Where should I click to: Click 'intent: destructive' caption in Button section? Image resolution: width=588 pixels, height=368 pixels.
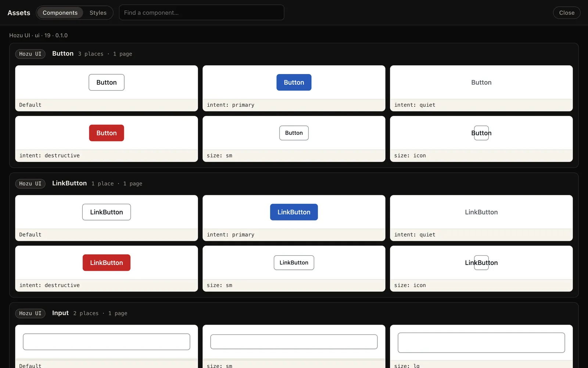(49, 156)
